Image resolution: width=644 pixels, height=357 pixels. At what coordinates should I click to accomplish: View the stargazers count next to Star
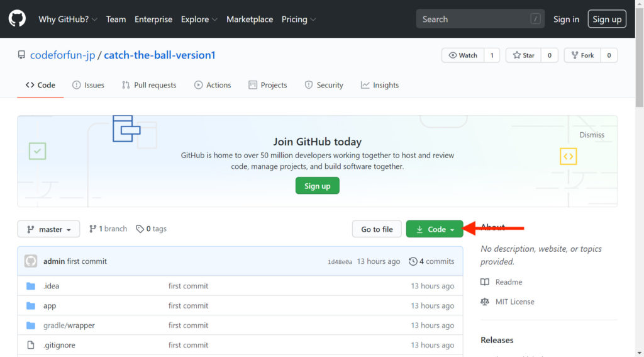tap(549, 55)
